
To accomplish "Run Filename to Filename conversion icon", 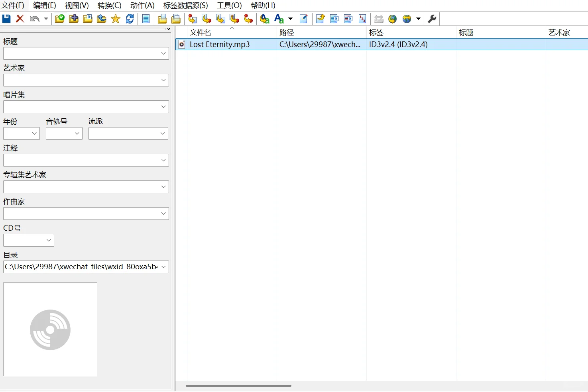I will pos(220,19).
